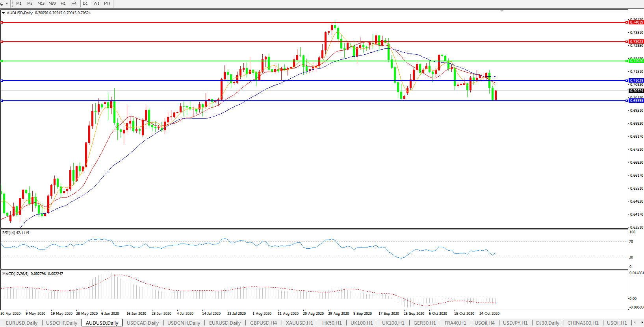Image resolution: width=644 pixels, height=327 pixels.
Task: Click the gray chart shift triangle marker
Action: (x=502, y=11)
